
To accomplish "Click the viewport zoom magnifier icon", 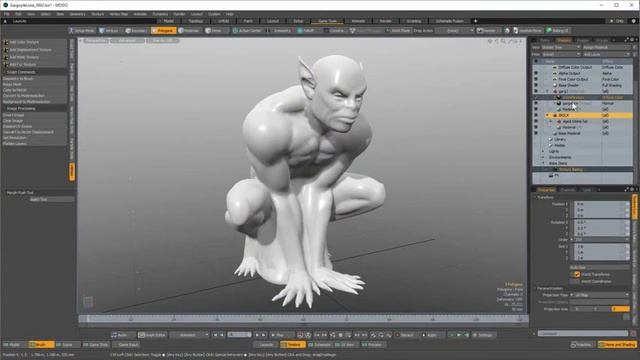I will (503, 41).
